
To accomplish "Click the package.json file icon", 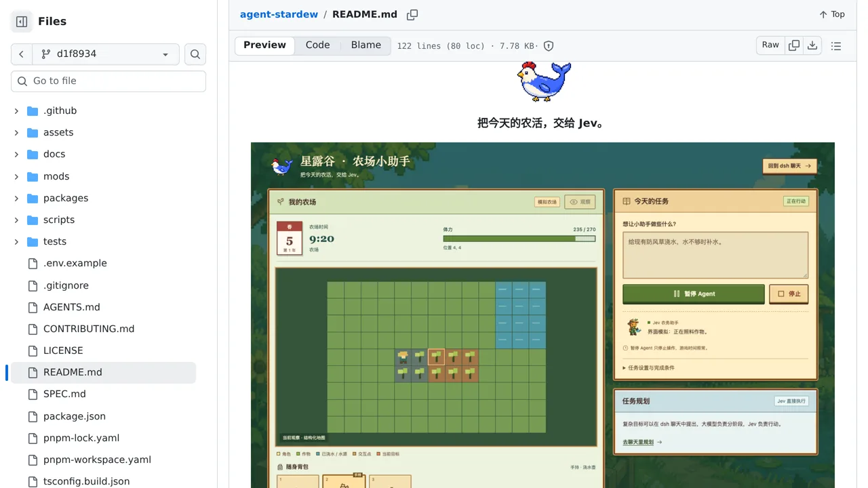I will coord(33,416).
